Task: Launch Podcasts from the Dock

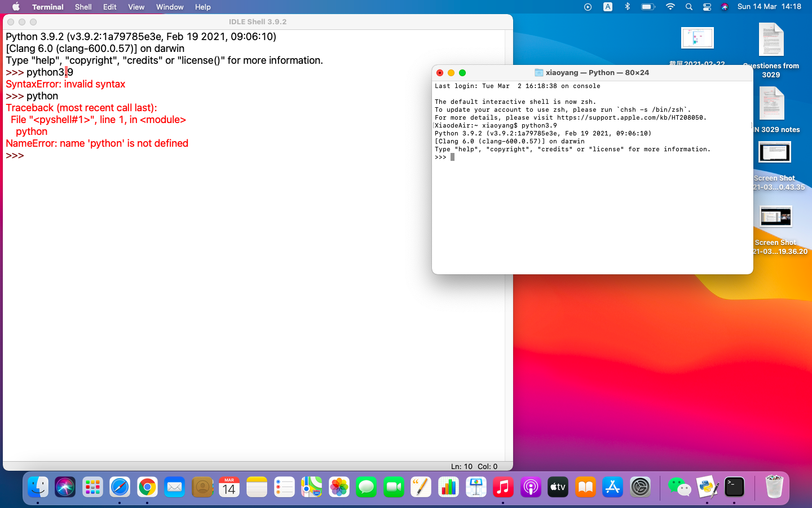Action: [x=531, y=487]
